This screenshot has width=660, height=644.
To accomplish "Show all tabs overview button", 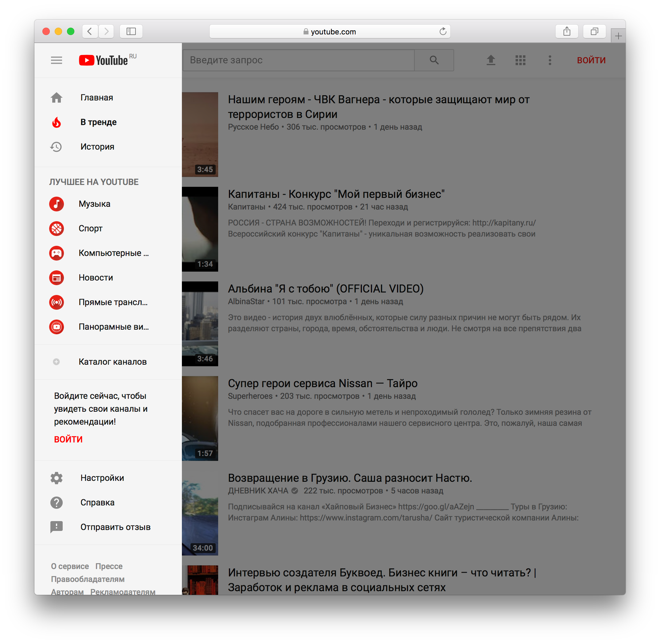I will (594, 31).
